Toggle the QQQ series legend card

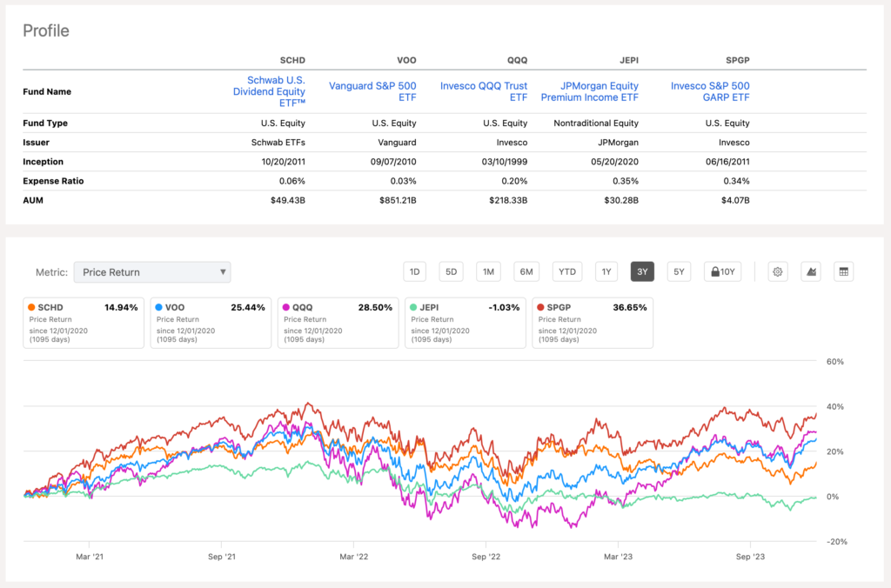(x=338, y=323)
